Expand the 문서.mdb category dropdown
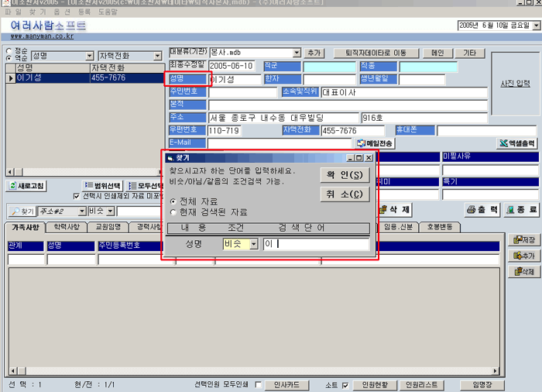Viewport: 542px width, 392px height. click(297, 53)
